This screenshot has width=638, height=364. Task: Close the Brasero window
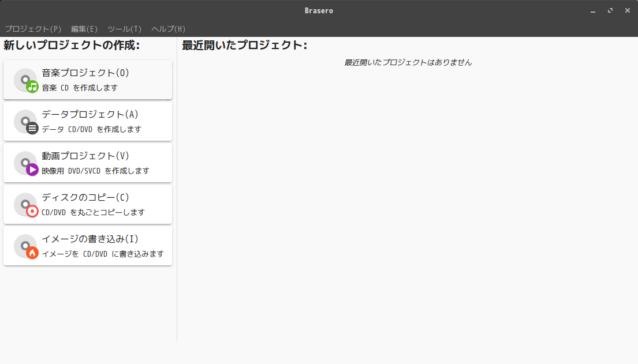coord(628,10)
